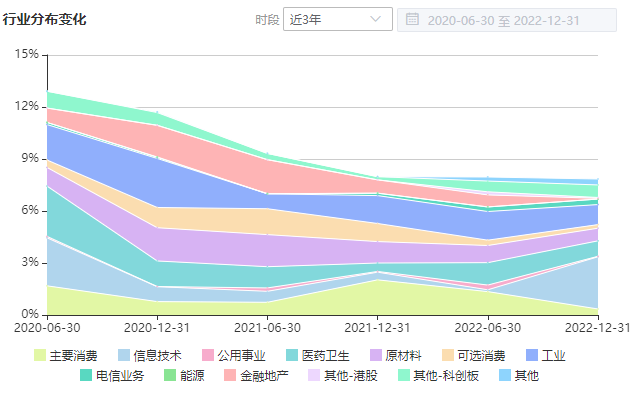Expand the dropdown chevron arrow next to 近3年
The image size is (639, 399).
(x=375, y=19)
